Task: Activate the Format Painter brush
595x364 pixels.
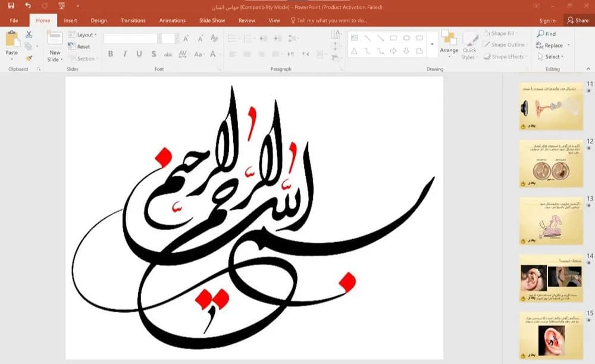Action: click(x=29, y=58)
